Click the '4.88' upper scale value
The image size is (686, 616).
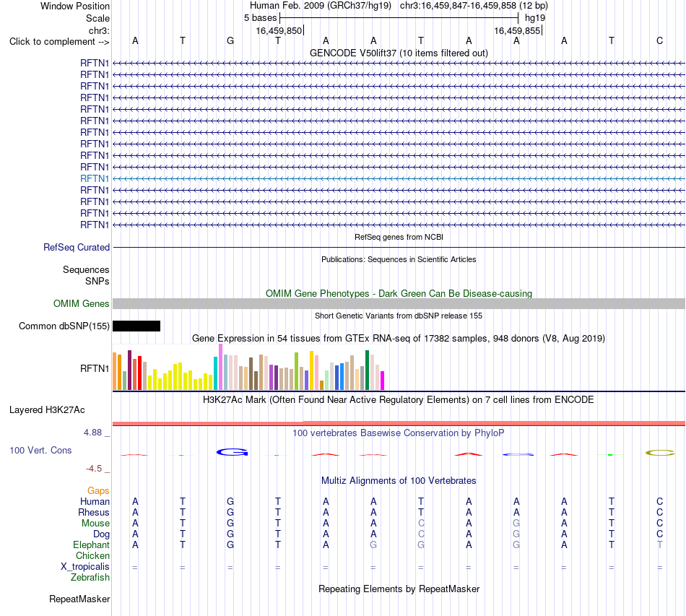point(92,433)
